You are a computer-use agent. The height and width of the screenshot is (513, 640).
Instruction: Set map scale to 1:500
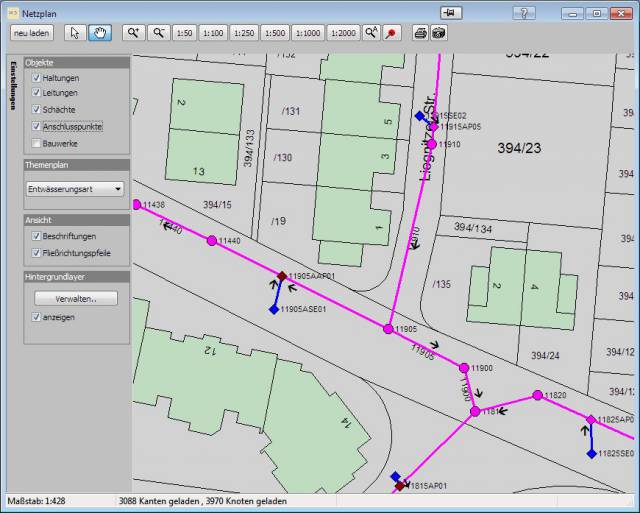coord(274,33)
